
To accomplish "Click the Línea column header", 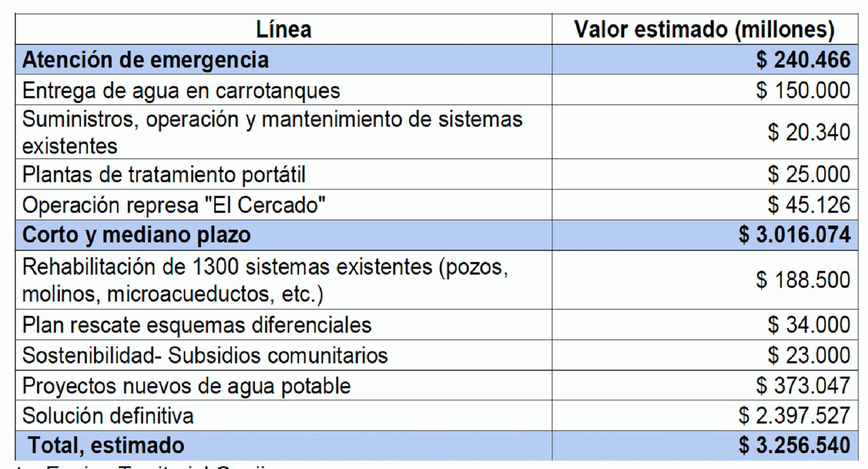I will [x=284, y=29].
